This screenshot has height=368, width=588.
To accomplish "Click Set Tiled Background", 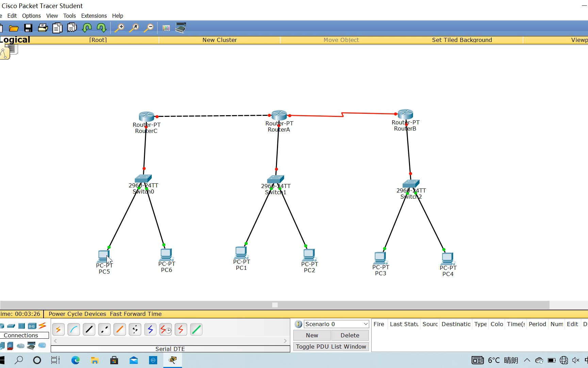I will pos(462,40).
